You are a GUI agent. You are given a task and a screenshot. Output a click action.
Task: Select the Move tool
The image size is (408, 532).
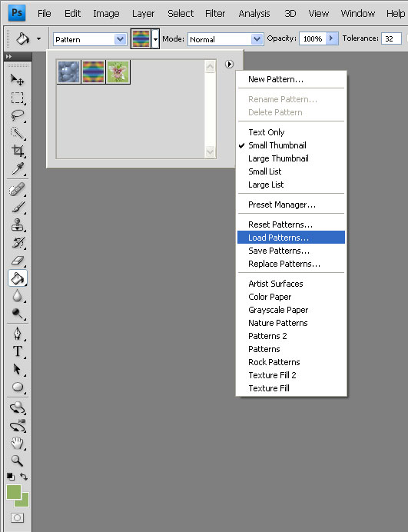coord(18,80)
